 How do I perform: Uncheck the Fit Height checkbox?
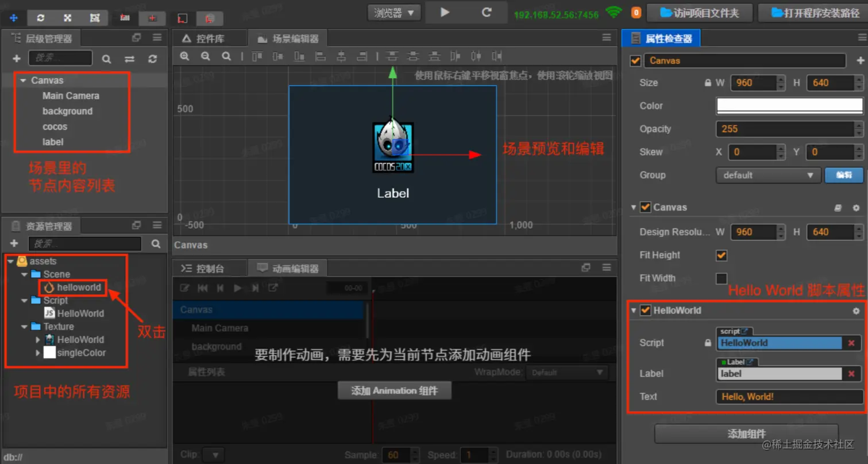click(x=722, y=255)
